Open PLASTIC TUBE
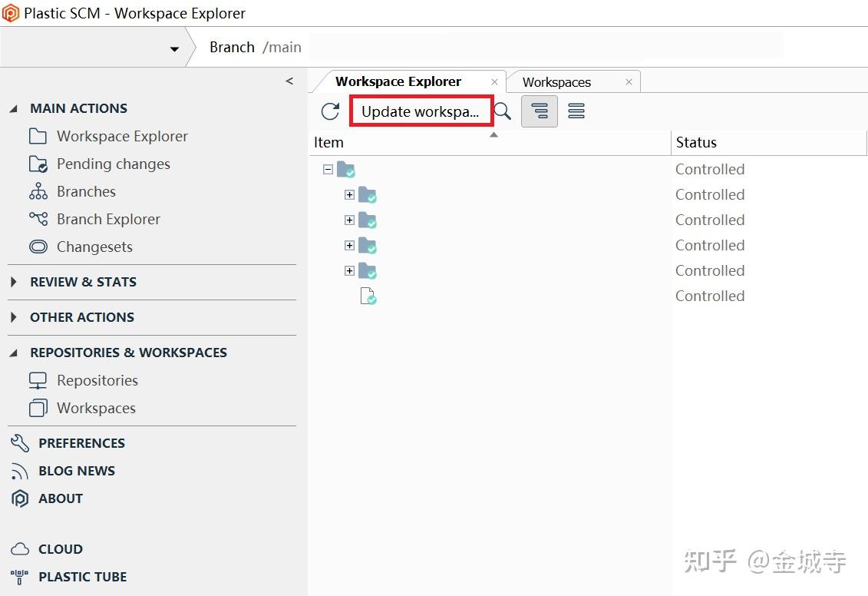 click(x=82, y=577)
